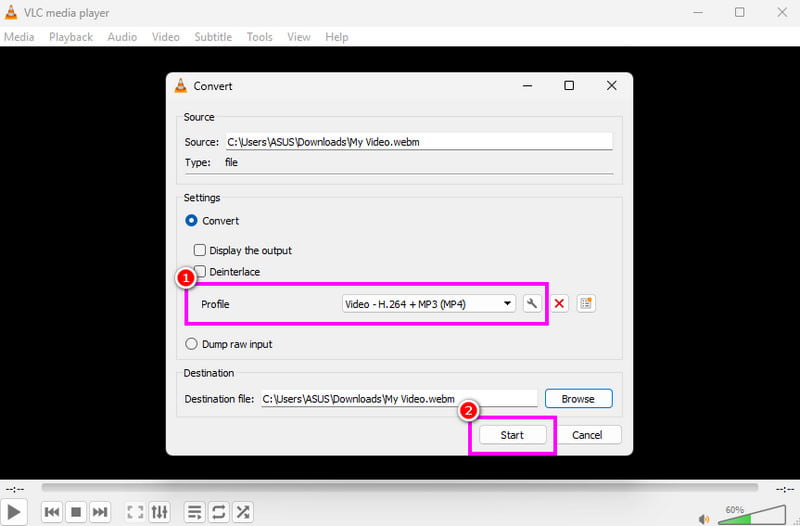The height and width of the screenshot is (526, 800).
Task: Toggle loop playback mode
Action: click(x=219, y=512)
